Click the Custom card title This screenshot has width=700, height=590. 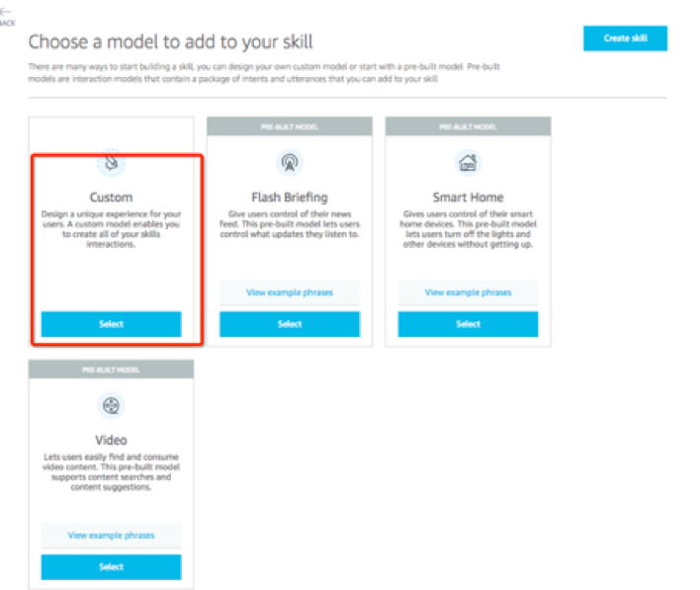pos(111,198)
